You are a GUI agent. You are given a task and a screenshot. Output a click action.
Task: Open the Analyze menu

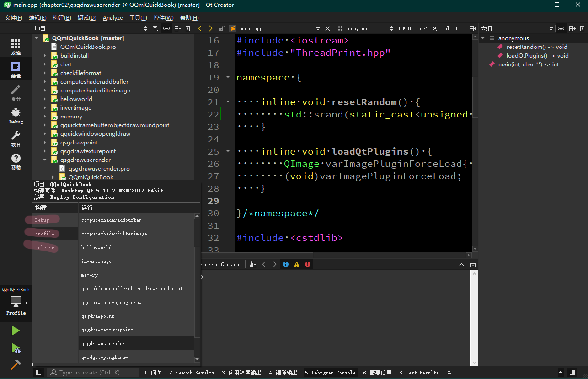coord(112,18)
